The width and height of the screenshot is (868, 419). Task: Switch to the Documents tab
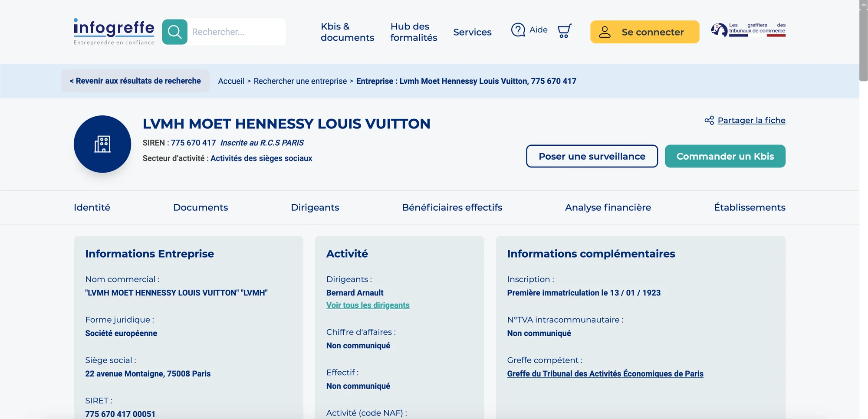[x=201, y=207]
